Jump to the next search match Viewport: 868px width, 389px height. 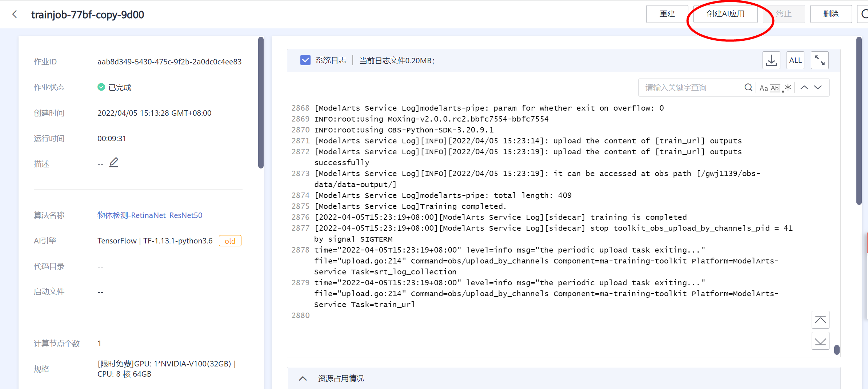pos(818,88)
